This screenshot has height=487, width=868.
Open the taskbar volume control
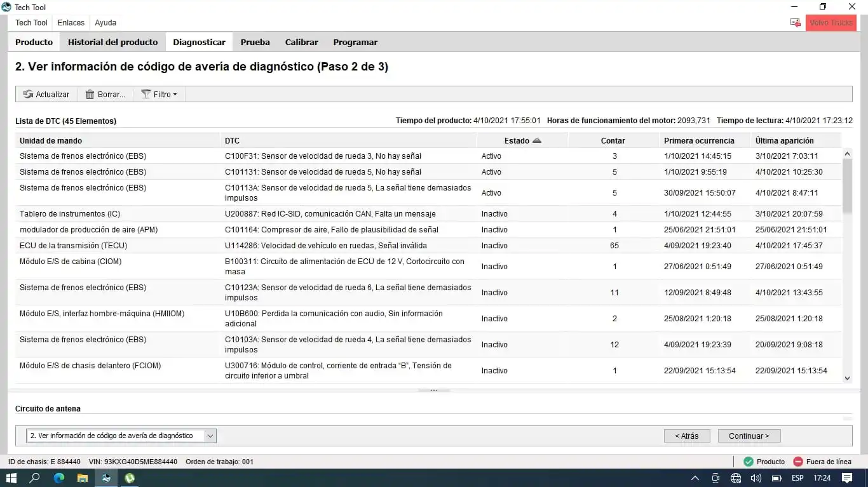(x=756, y=478)
